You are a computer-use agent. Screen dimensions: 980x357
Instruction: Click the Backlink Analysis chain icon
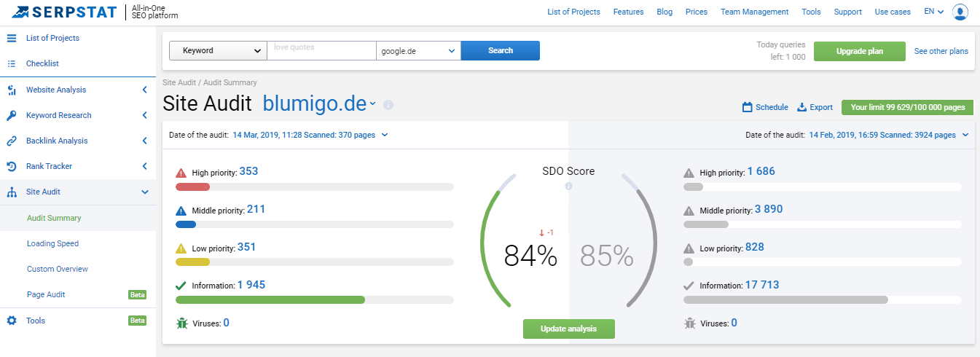click(12, 141)
